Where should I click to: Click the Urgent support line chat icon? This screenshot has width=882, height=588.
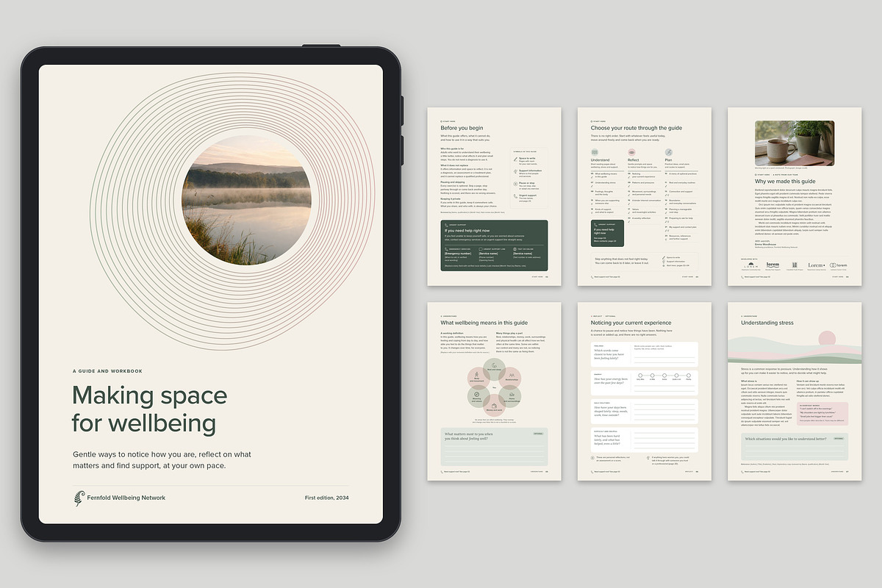click(481, 249)
